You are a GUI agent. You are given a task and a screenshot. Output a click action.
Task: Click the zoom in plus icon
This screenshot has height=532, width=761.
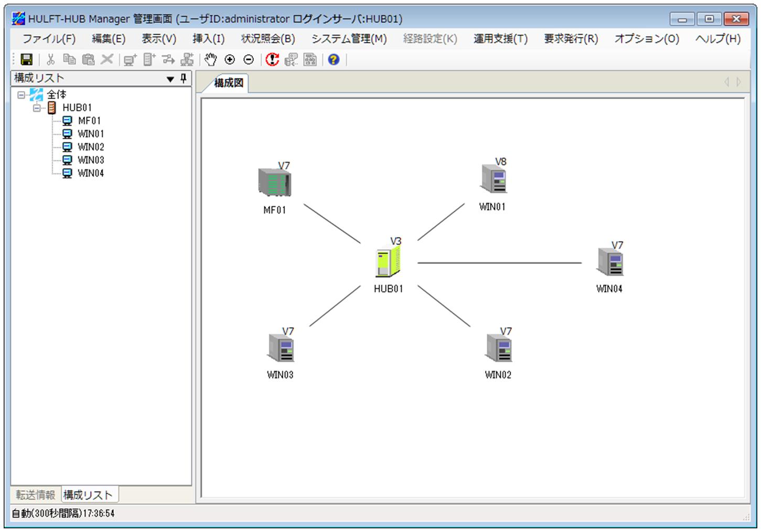pyautogui.click(x=230, y=60)
